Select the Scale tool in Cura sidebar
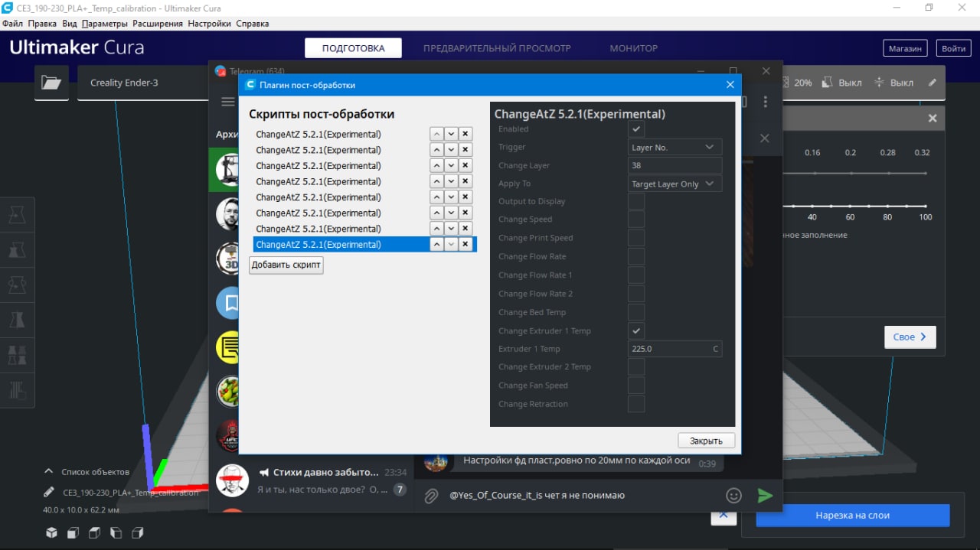The height and width of the screenshot is (550, 980). (17, 250)
